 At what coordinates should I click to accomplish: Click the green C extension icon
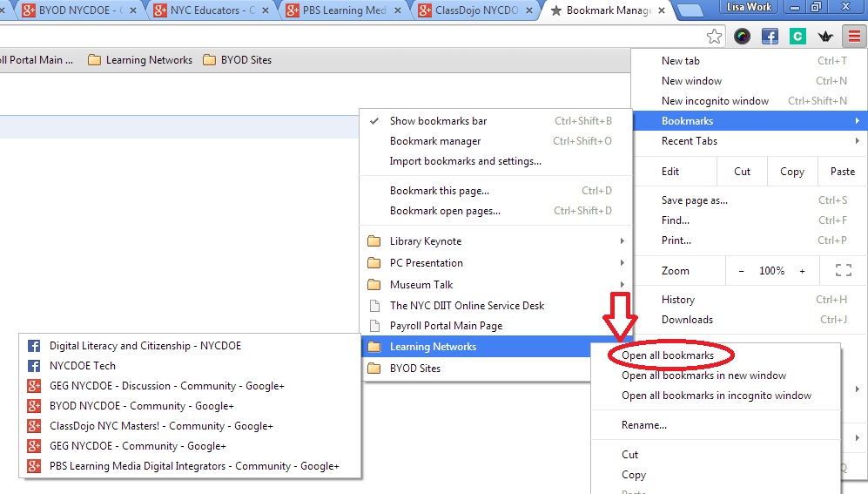click(x=797, y=37)
